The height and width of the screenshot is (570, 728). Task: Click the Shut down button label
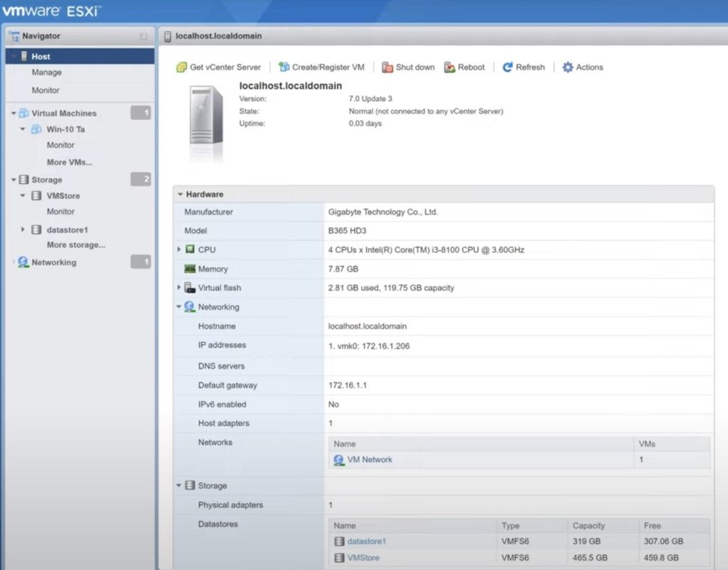point(415,68)
